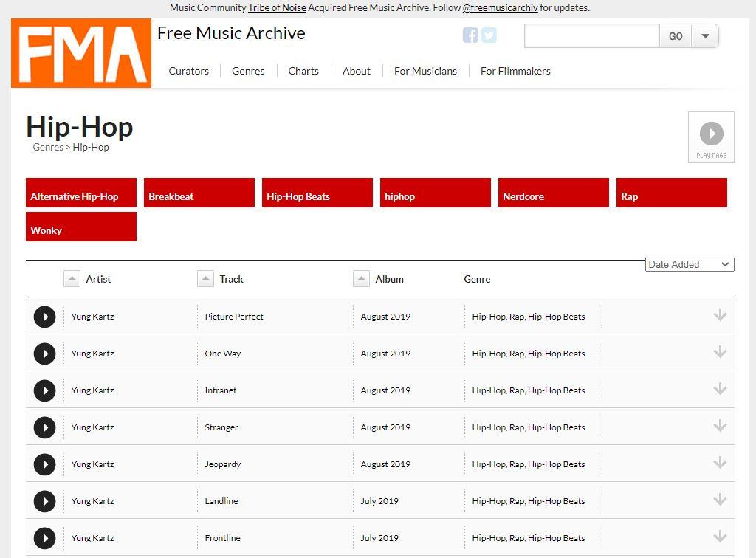Download the Picture Perfect track
Image resolution: width=756 pixels, height=558 pixels.
coord(720,315)
